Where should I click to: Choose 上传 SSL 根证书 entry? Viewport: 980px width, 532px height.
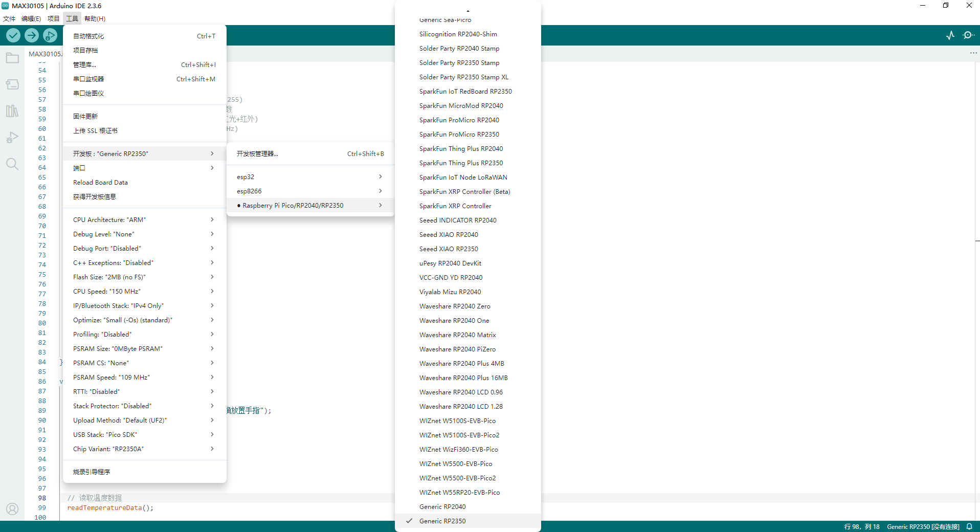[144, 130]
